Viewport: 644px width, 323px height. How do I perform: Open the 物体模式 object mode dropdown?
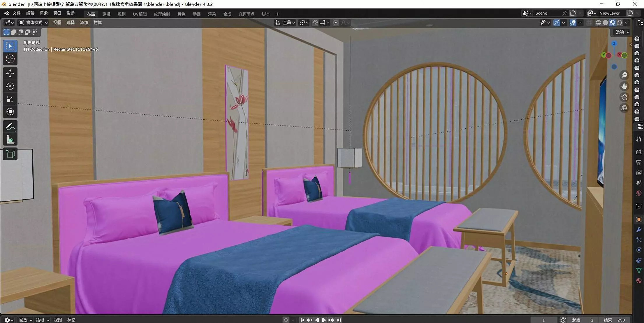click(x=33, y=23)
